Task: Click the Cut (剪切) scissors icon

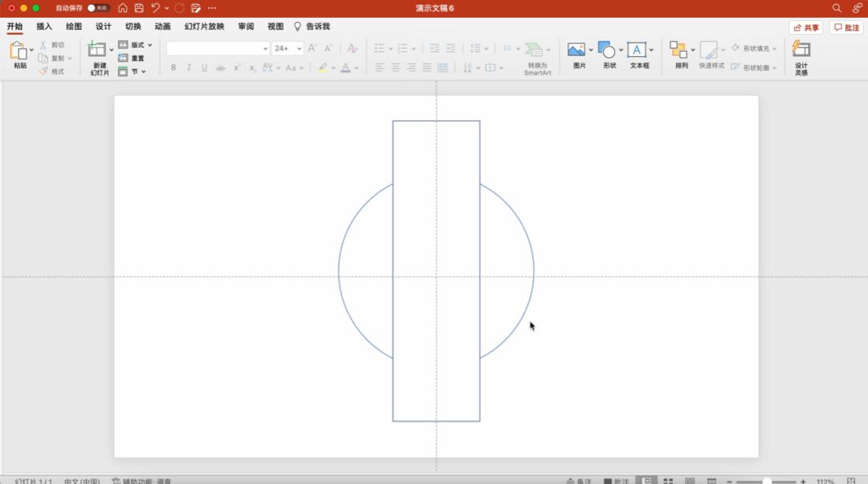Action: (43, 45)
